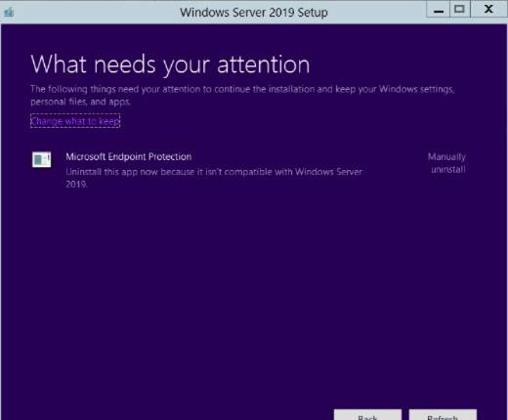The image size is (508, 420).
Task: Open the Change what to keep link
Action: (75, 121)
